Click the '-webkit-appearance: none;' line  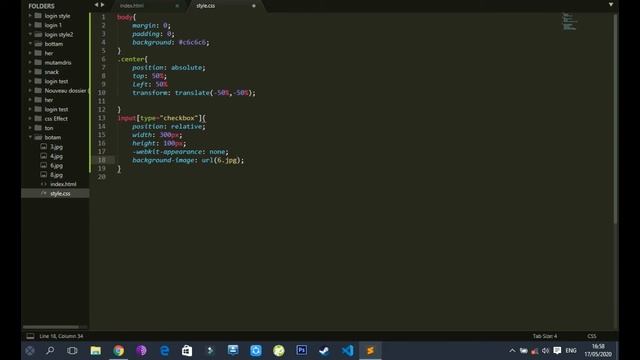coord(180,151)
